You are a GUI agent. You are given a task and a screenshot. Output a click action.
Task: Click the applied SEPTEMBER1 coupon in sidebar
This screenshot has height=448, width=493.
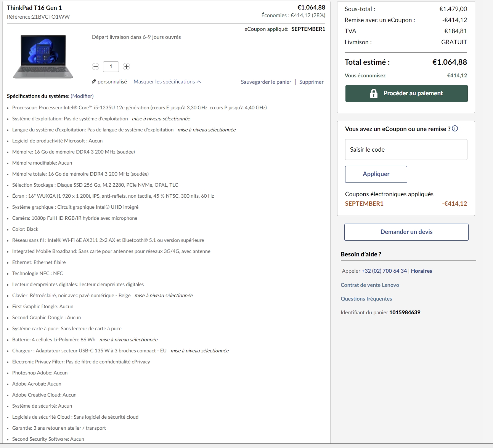364,203
